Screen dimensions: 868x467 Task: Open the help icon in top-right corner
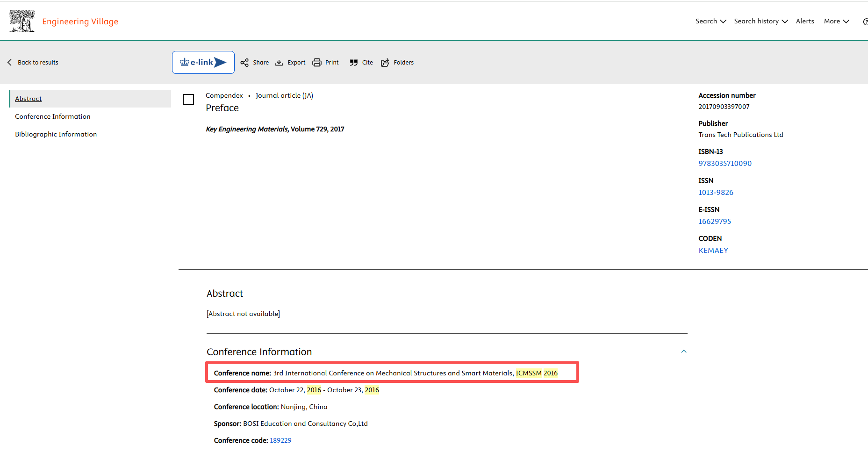[865, 22]
